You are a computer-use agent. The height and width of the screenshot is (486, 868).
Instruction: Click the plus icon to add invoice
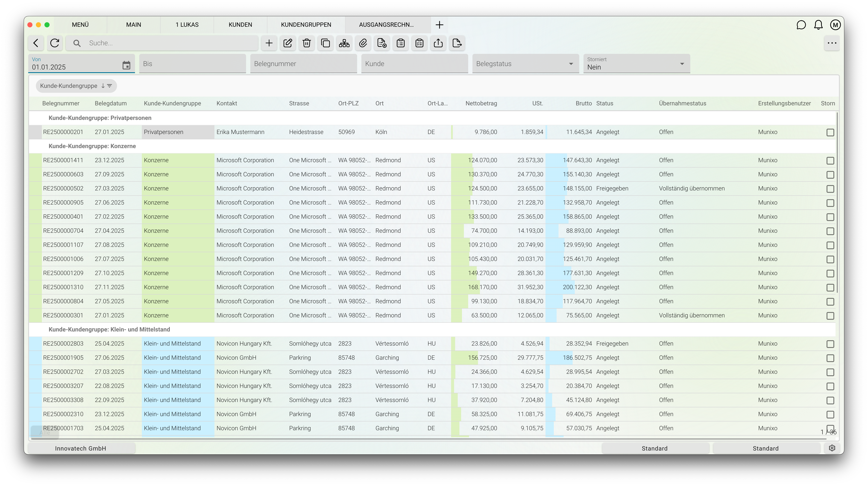tap(269, 43)
